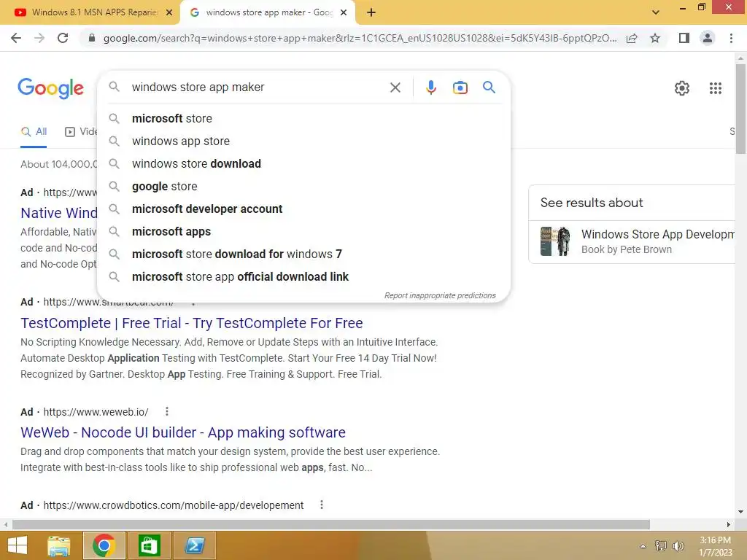Screen dimensions: 747x560
Task: Start voice search with the microphone
Action: [430, 87]
